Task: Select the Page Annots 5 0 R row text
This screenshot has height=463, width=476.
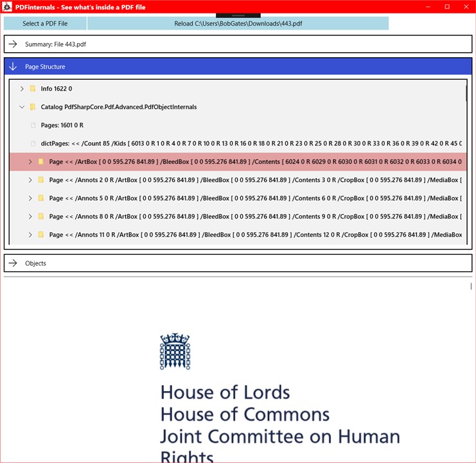Action: [x=256, y=198]
